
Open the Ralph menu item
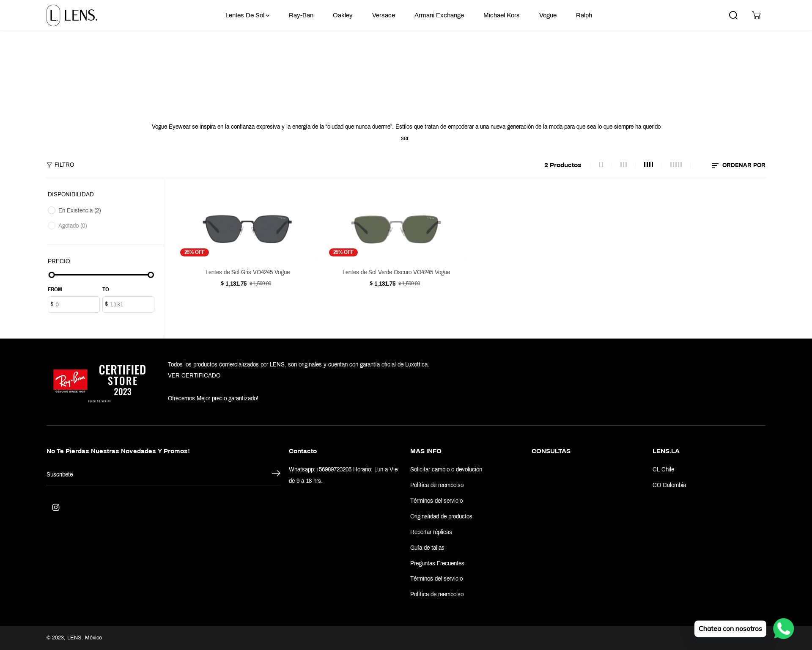tap(584, 15)
